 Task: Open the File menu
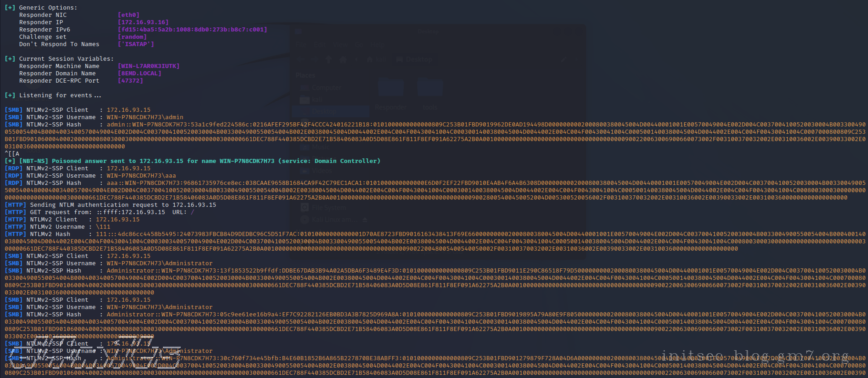(301, 45)
